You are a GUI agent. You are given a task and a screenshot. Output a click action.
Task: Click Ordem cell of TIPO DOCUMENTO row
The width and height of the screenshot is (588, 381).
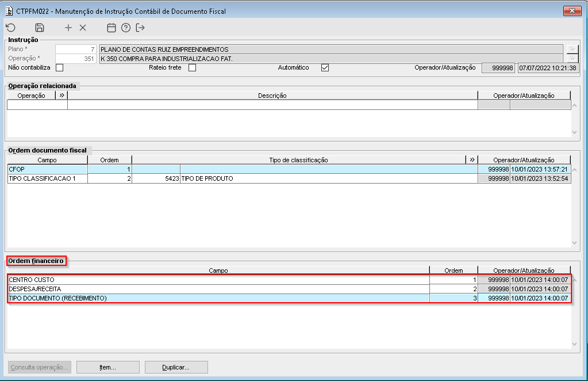(x=454, y=298)
